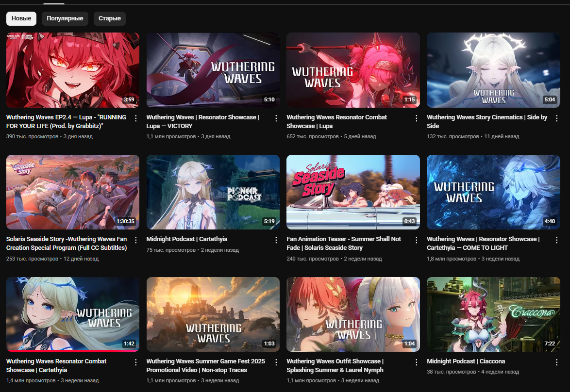Viewport: 570px width, 392px height.
Task: Open title Outfit Showcase Splashing Summer & Laurel Nymph
Action: (335, 365)
